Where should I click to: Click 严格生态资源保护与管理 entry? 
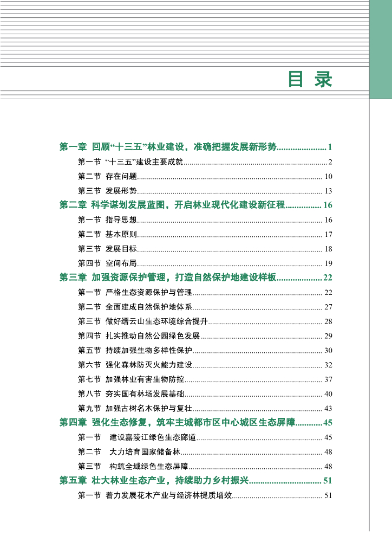[205, 292]
